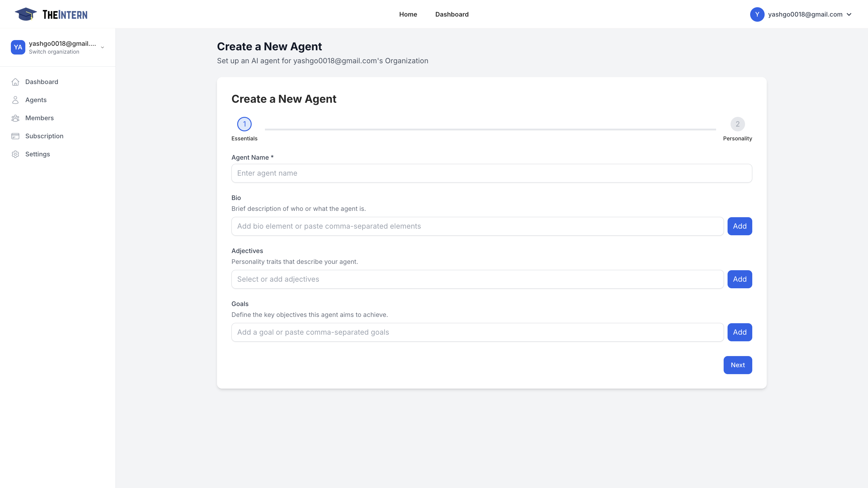Click the Essentials step indicator circle

point(244,124)
